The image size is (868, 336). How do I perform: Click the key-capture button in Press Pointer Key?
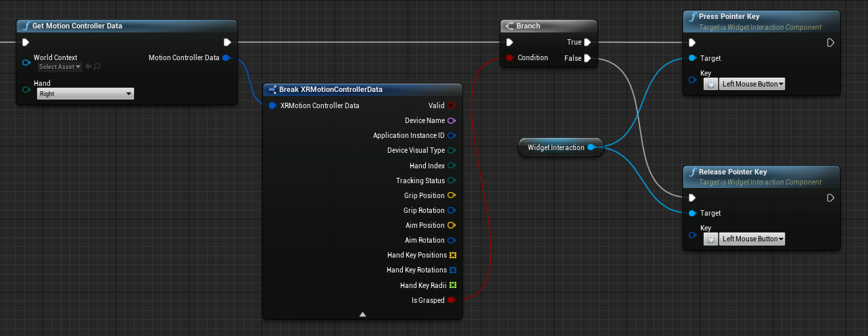coord(710,84)
